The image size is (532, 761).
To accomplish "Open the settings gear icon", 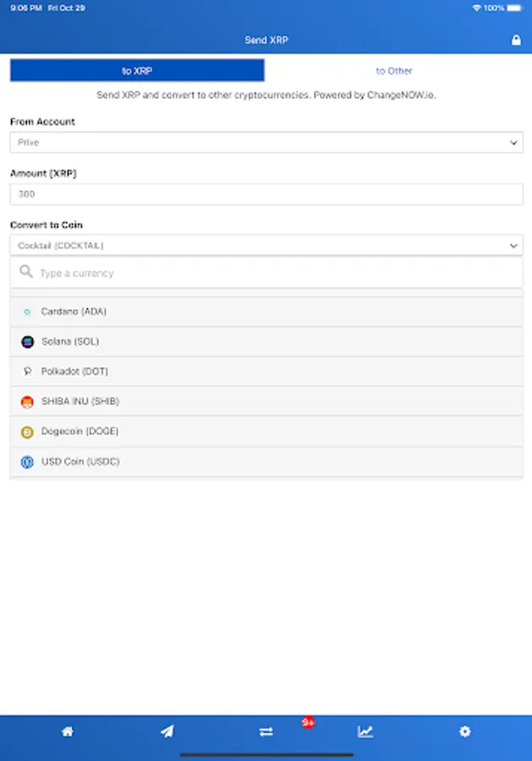I will (x=464, y=731).
